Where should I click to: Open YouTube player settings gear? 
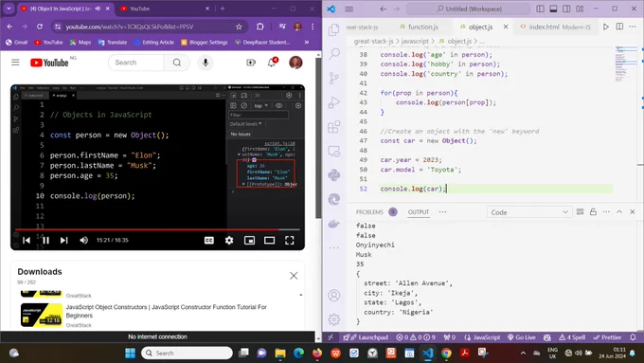click(x=229, y=240)
